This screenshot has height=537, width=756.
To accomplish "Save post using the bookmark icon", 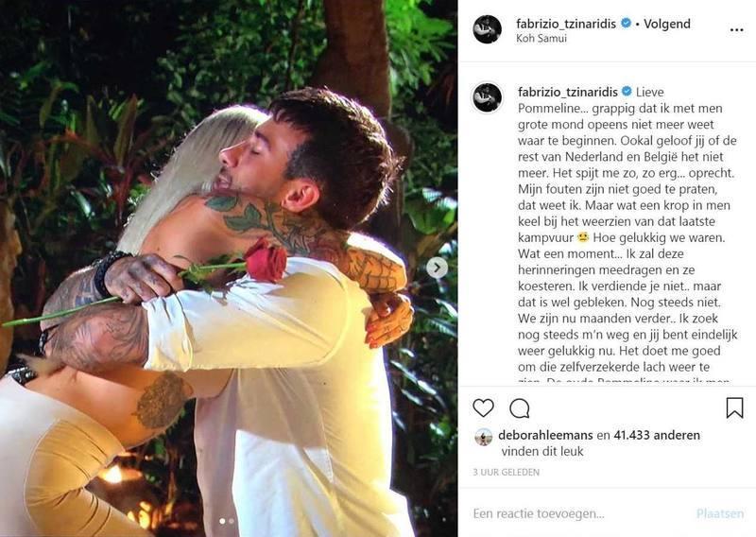I will coord(734,407).
